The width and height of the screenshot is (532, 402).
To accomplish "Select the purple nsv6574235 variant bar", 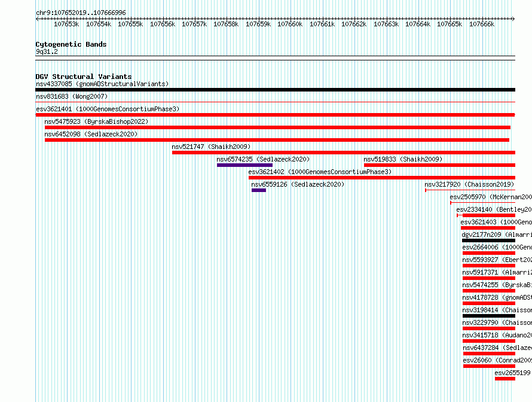I will coord(244,165).
